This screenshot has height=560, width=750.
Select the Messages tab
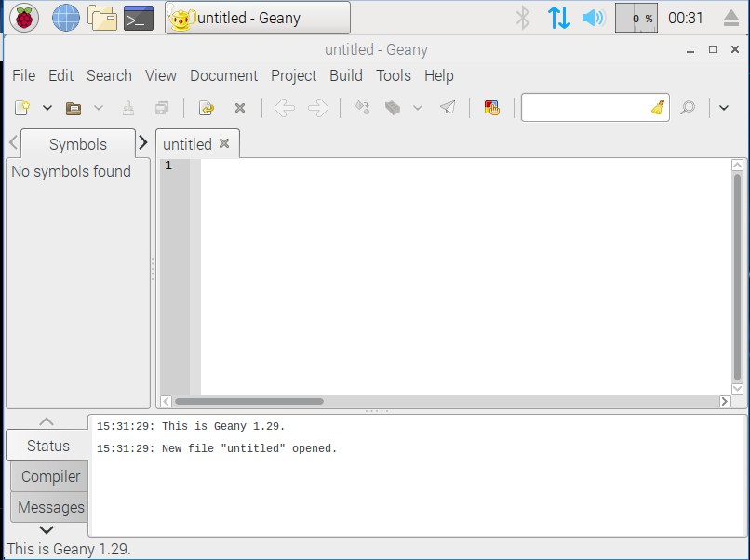[x=50, y=507]
